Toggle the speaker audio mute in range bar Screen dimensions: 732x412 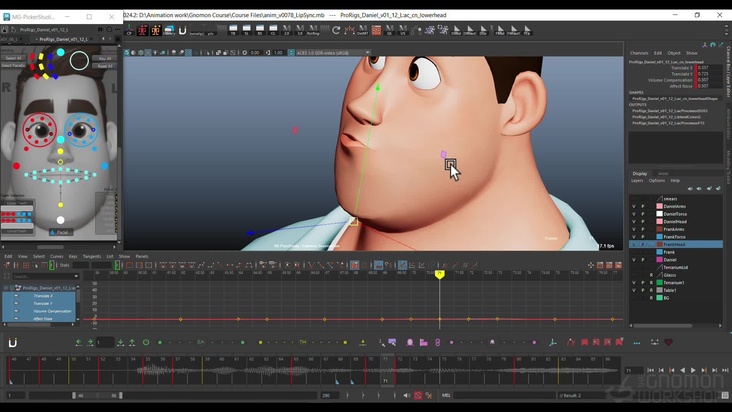[407, 395]
